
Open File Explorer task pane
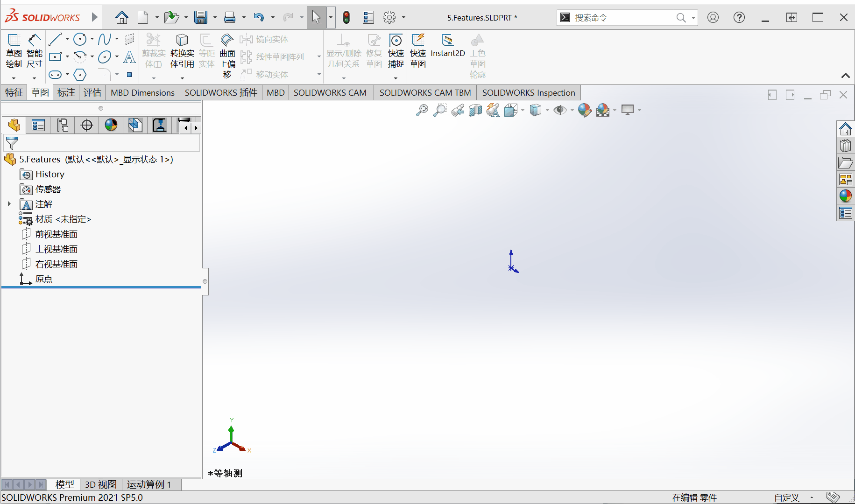[x=846, y=163]
